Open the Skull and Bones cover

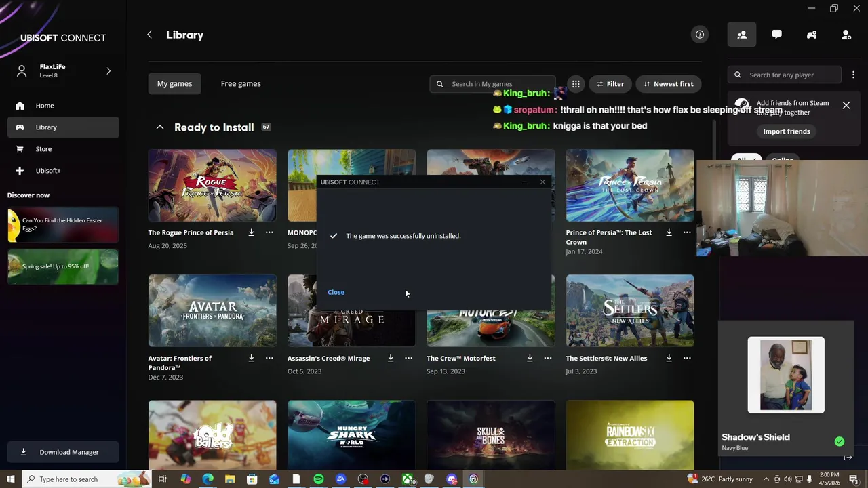tap(491, 434)
